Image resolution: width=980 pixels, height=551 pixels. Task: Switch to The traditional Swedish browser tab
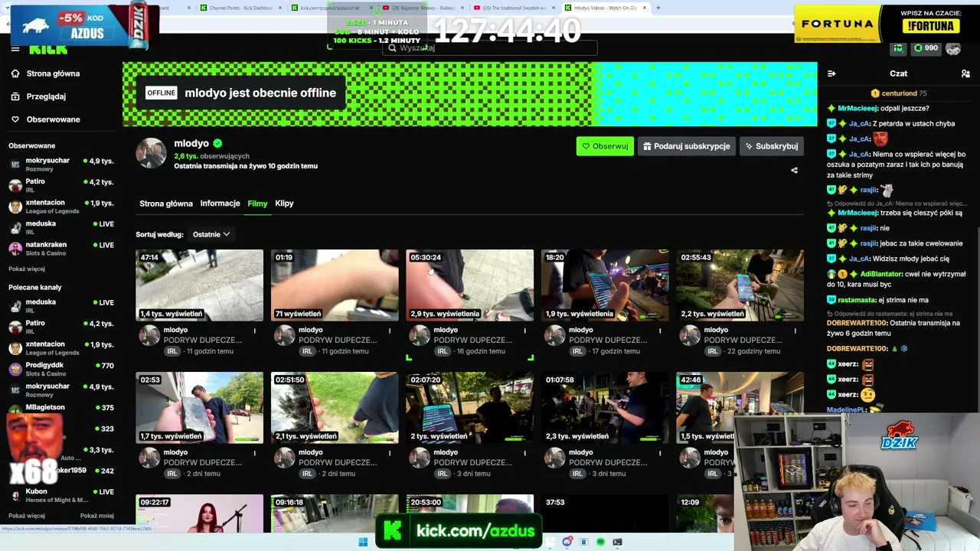click(x=514, y=8)
